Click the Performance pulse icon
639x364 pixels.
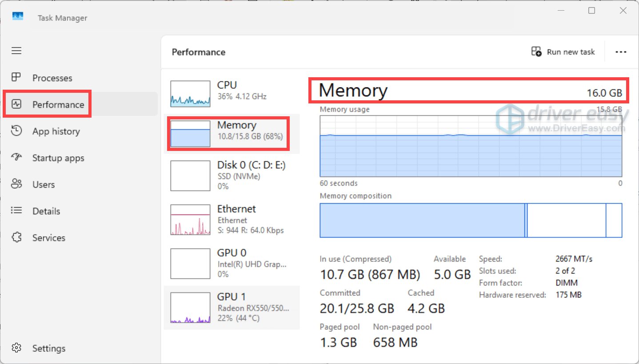[16, 104]
